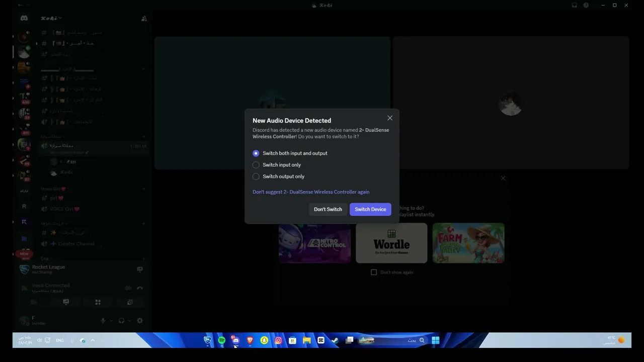The height and width of the screenshot is (362, 644).
Task: Open the Nitro Control activity card
Action: pyautogui.click(x=315, y=243)
